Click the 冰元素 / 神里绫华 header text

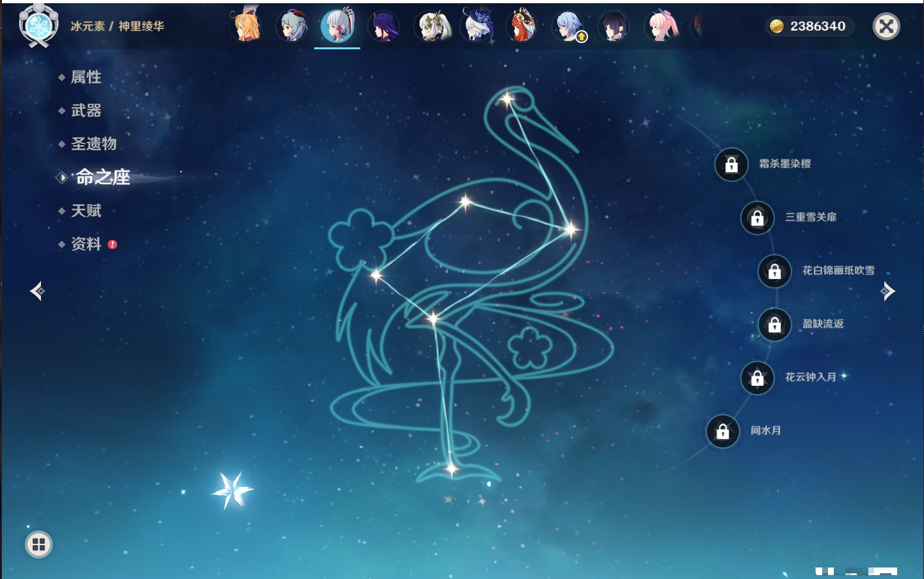117,26
